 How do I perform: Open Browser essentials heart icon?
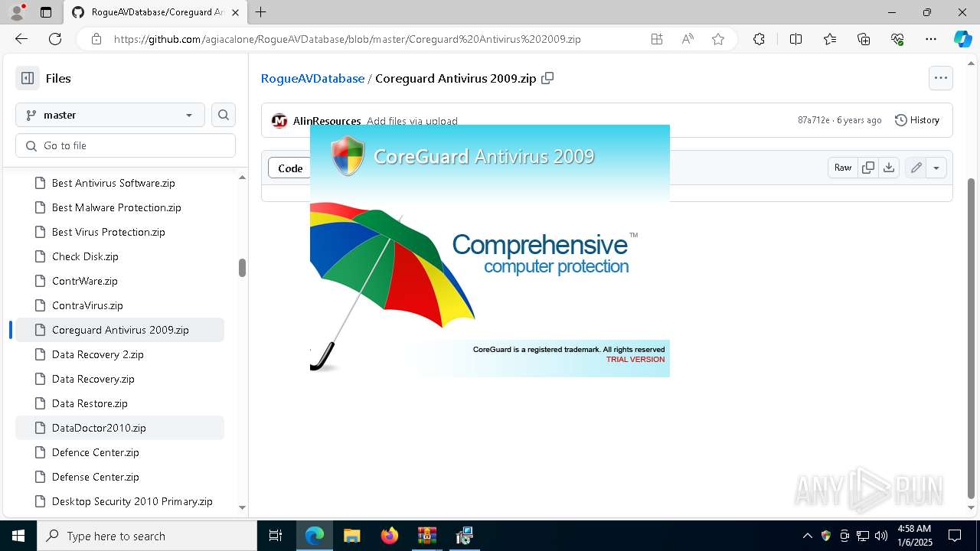click(897, 39)
